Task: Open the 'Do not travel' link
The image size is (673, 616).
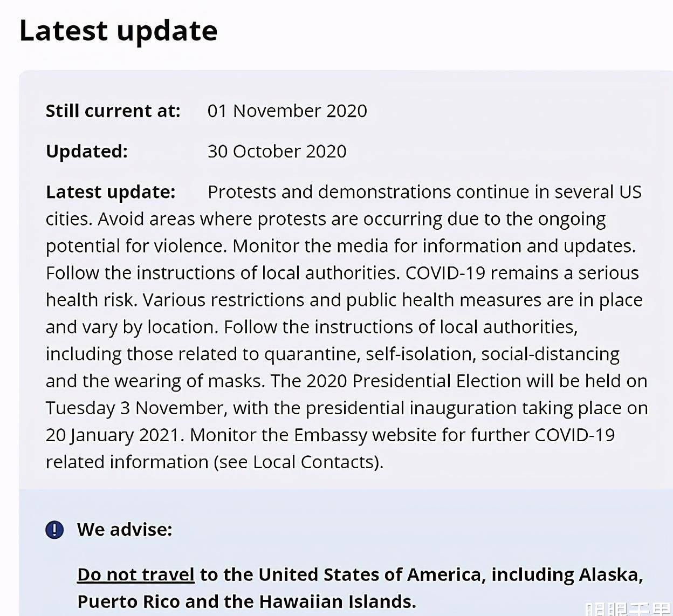Action: (x=136, y=574)
